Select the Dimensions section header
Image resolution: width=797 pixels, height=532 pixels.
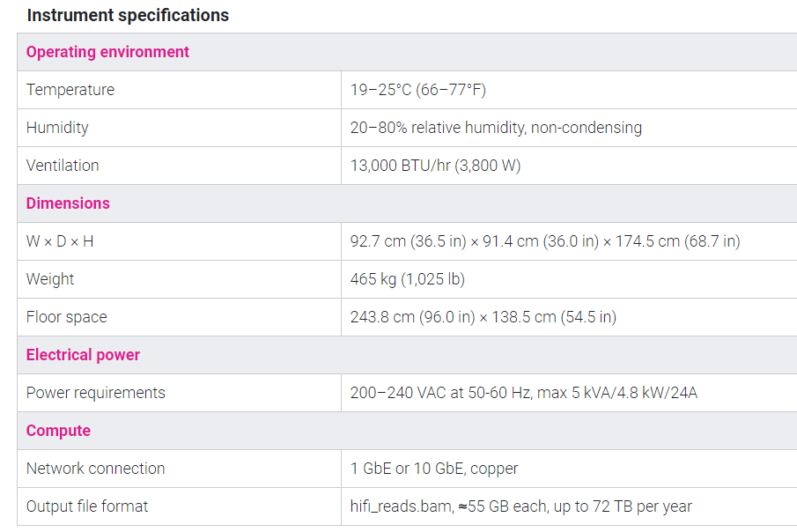(68, 203)
